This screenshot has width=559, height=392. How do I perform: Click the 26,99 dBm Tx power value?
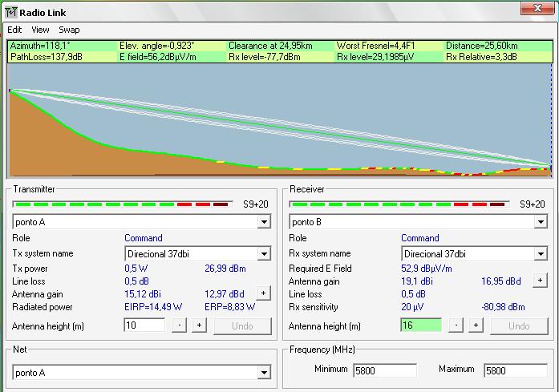[225, 269]
